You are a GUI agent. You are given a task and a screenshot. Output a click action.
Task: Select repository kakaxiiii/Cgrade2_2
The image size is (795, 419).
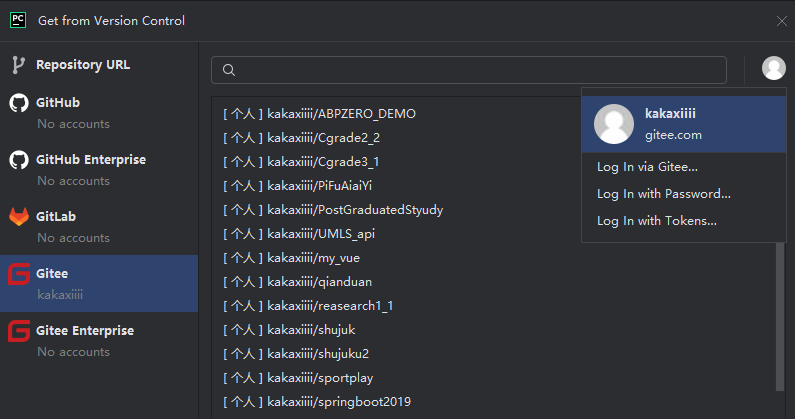[302, 138]
